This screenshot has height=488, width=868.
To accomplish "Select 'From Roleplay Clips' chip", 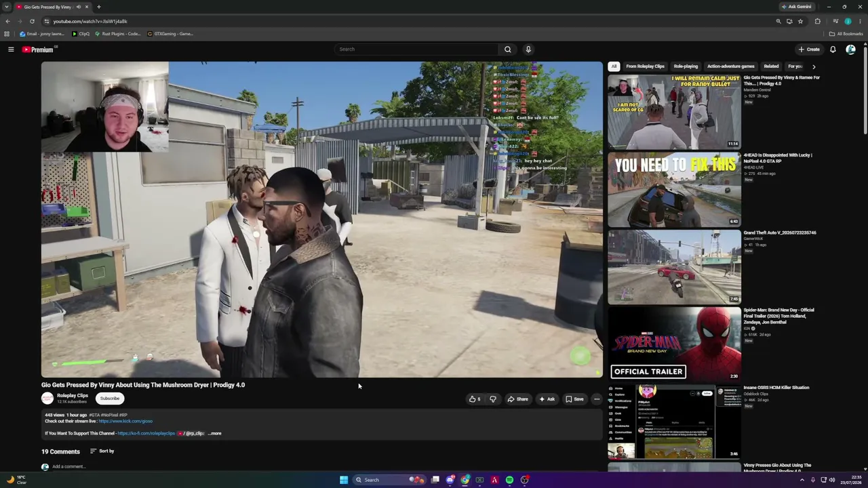I will [645, 66].
